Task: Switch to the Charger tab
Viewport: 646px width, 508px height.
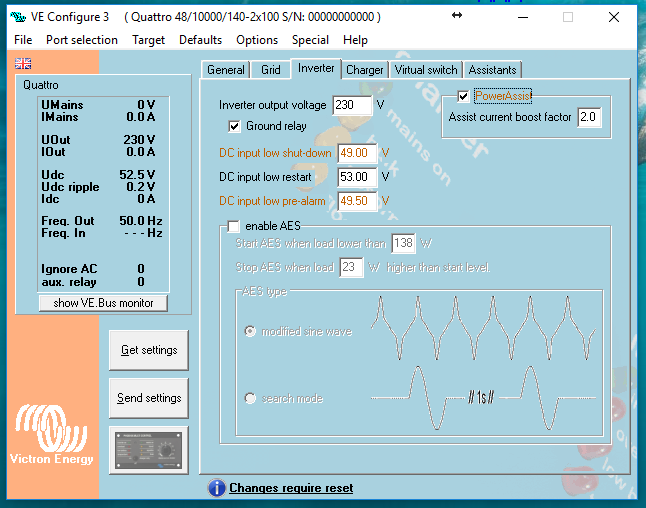Action: point(365,70)
